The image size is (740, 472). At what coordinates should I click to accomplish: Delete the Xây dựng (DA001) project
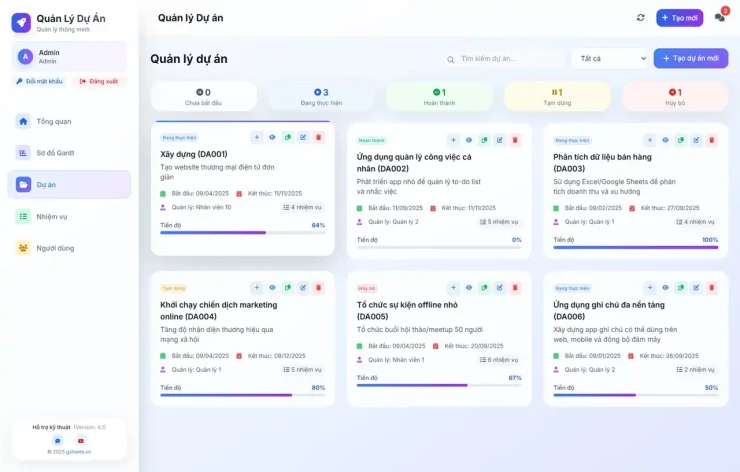coord(319,137)
